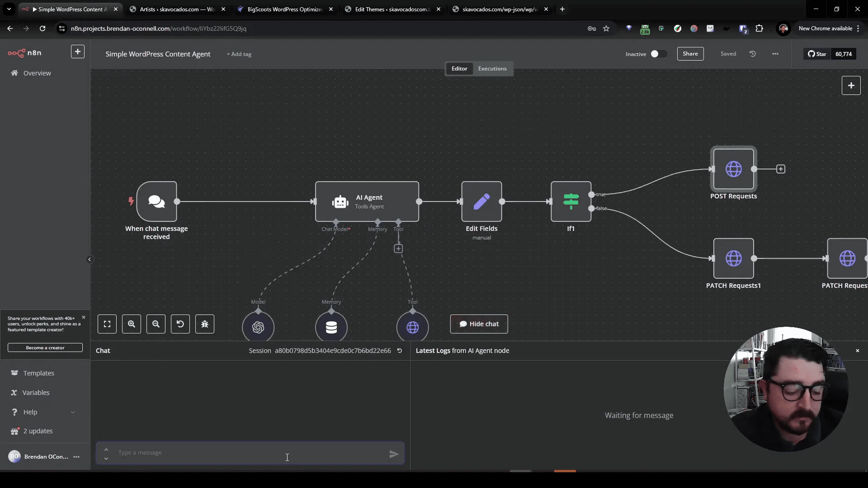This screenshot has width=868, height=488.
Task: Go back to the previous page
Action: pyautogui.click(x=10, y=28)
